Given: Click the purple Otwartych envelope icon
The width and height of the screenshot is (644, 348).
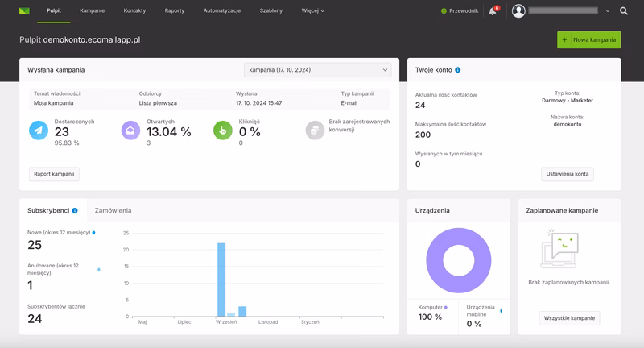Looking at the screenshot, I should [x=131, y=130].
